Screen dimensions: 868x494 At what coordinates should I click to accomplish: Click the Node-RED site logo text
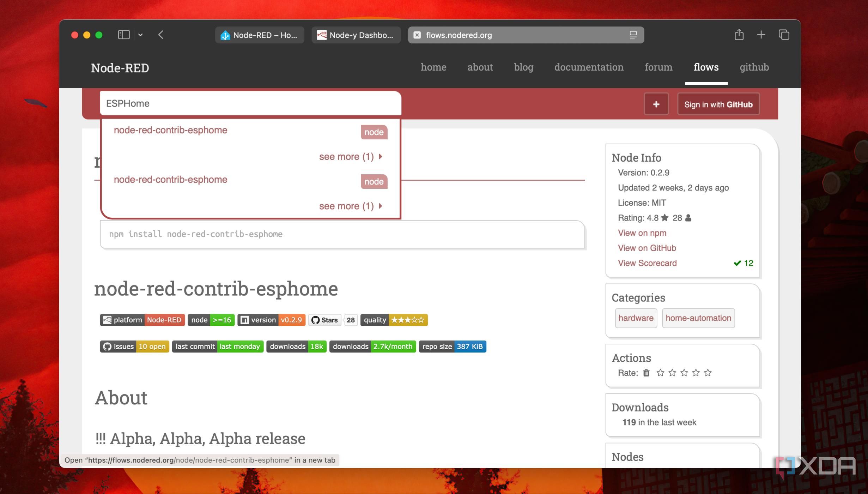click(120, 68)
